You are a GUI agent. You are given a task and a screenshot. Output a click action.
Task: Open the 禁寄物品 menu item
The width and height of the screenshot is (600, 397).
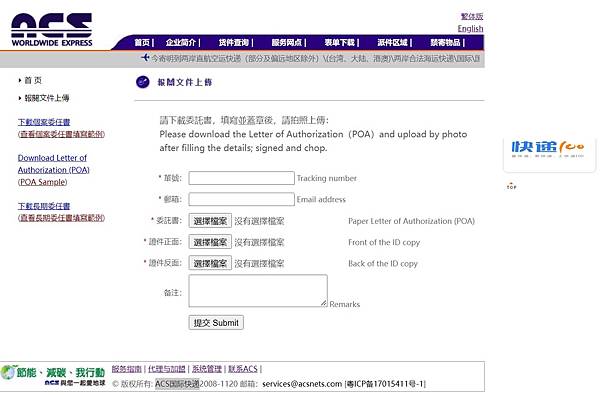(x=445, y=42)
